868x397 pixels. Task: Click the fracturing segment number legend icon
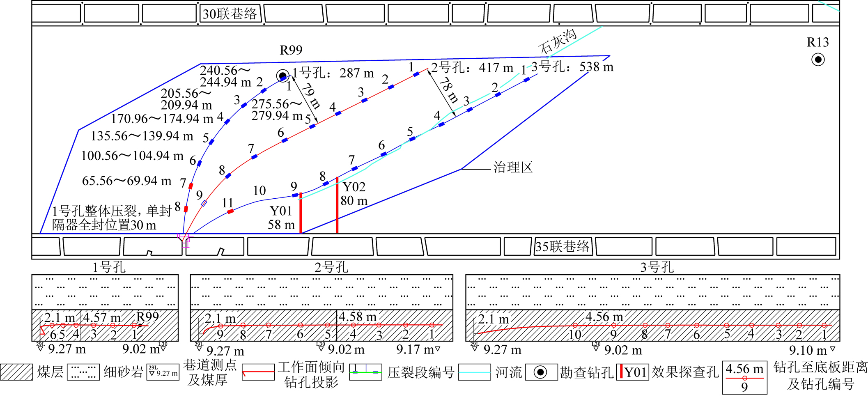[365, 372]
